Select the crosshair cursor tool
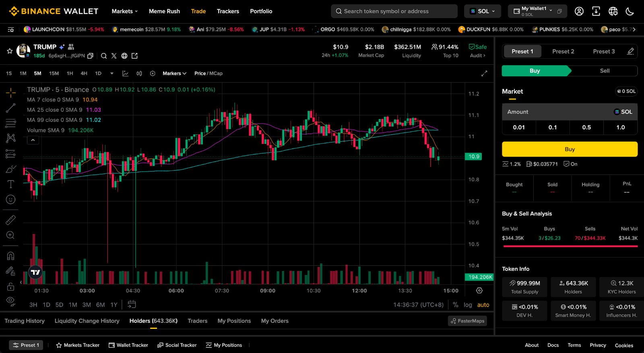 pyautogui.click(x=11, y=93)
